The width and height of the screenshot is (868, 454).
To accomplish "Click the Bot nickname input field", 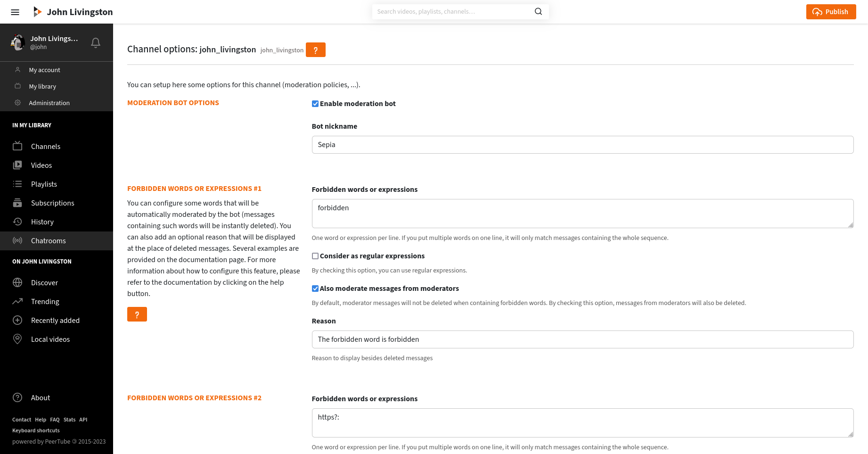I will click(x=582, y=145).
